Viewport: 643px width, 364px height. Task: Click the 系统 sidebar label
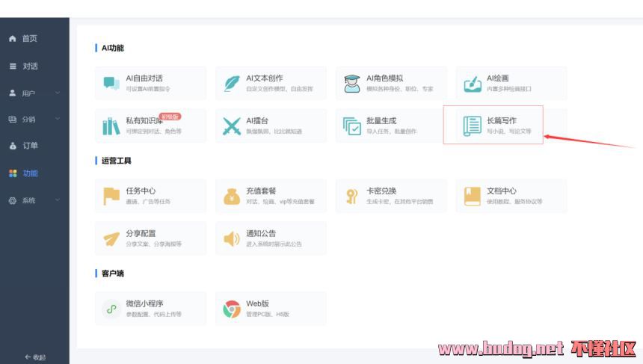click(28, 200)
